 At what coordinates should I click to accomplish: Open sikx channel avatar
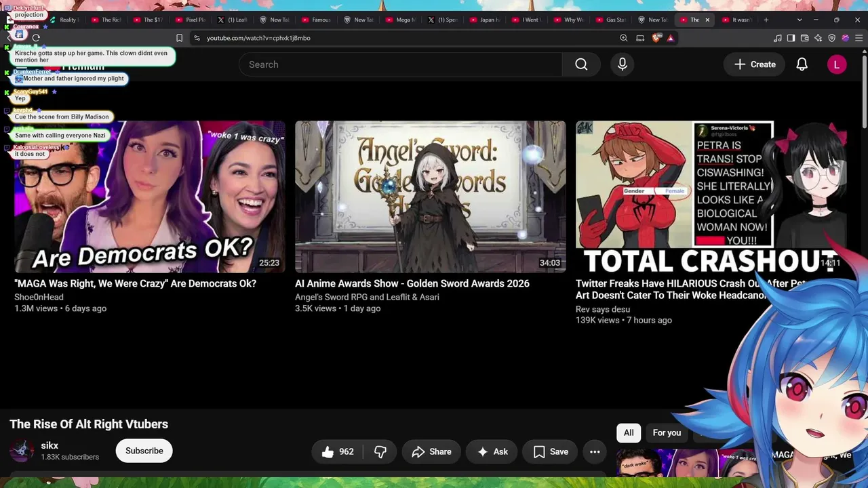click(x=22, y=451)
